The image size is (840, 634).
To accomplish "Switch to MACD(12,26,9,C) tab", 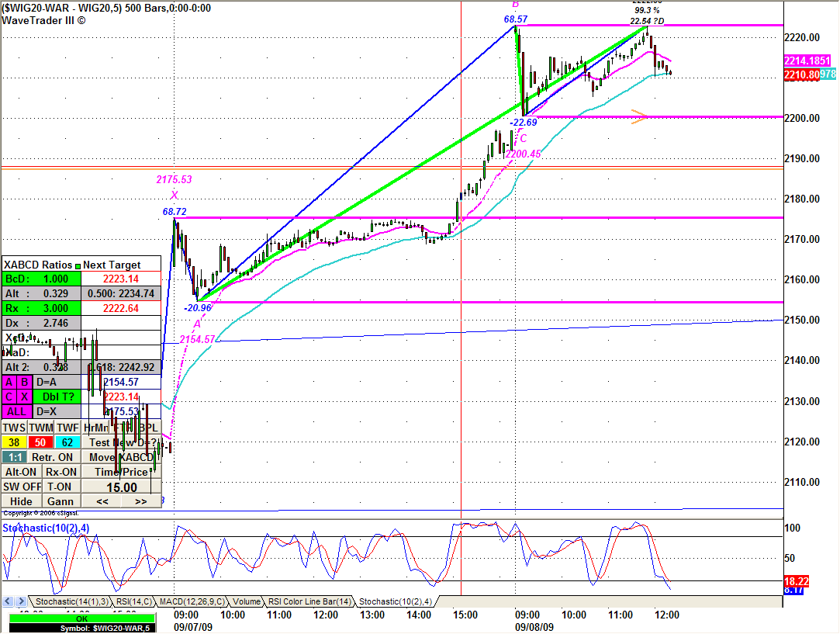I will tap(192, 602).
